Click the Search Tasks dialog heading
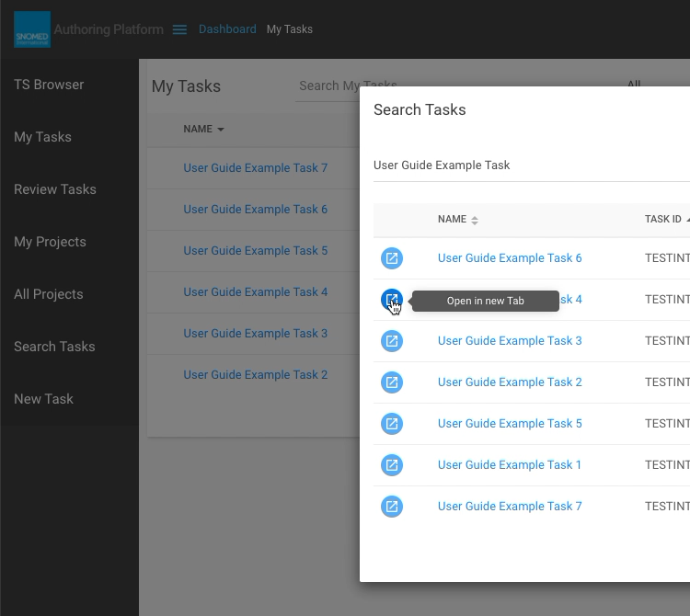Viewport: 690px width, 616px height. click(420, 109)
